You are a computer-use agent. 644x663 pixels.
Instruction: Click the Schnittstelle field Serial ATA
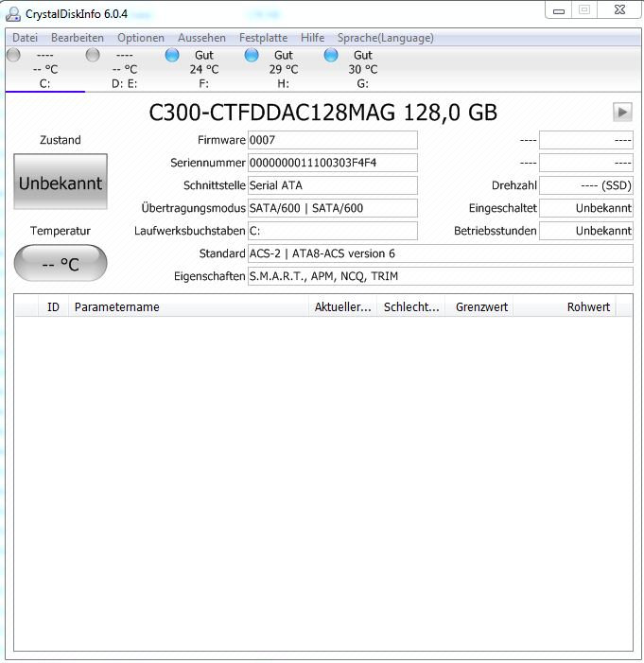click(x=332, y=185)
